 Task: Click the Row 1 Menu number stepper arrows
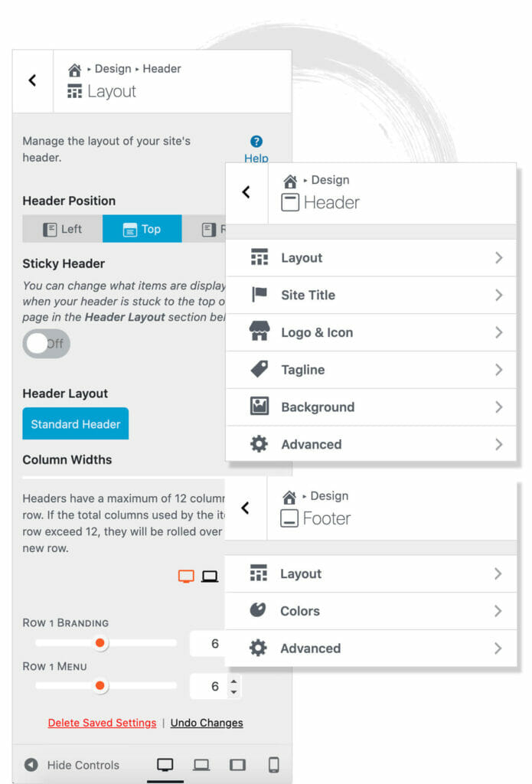(x=233, y=686)
